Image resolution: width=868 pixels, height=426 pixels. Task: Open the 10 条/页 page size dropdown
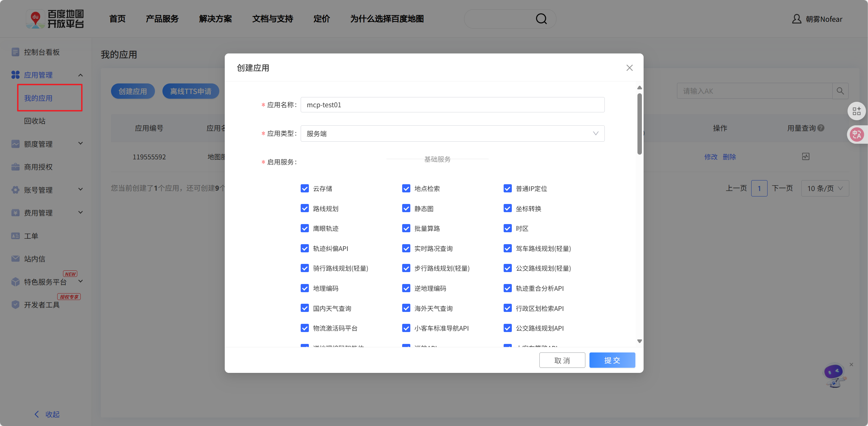(825, 188)
